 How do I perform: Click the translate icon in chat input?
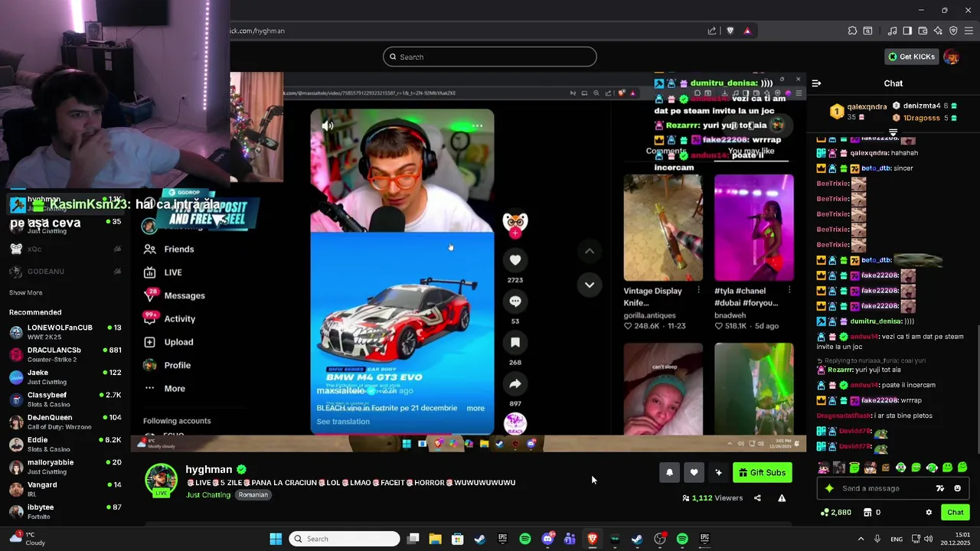coord(940,488)
